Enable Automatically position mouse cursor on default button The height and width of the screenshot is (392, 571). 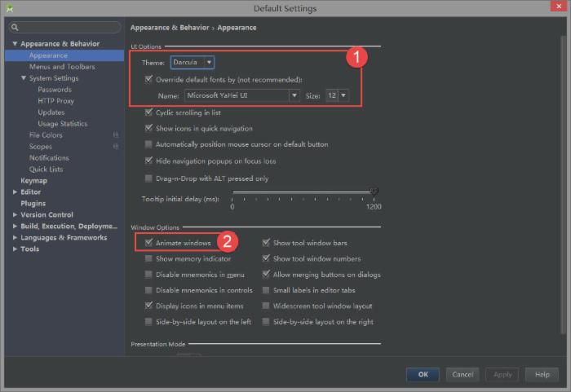148,144
